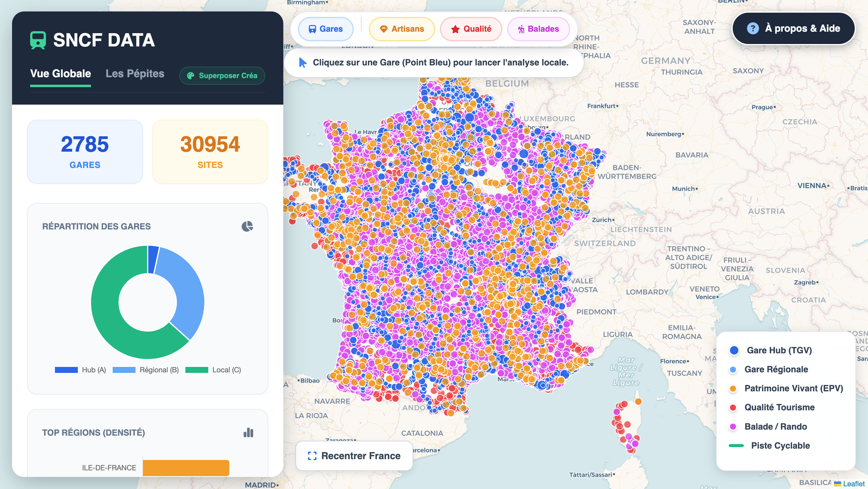868x489 pixels.
Task: Click the Ile-de-France orange bar
Action: point(186,468)
